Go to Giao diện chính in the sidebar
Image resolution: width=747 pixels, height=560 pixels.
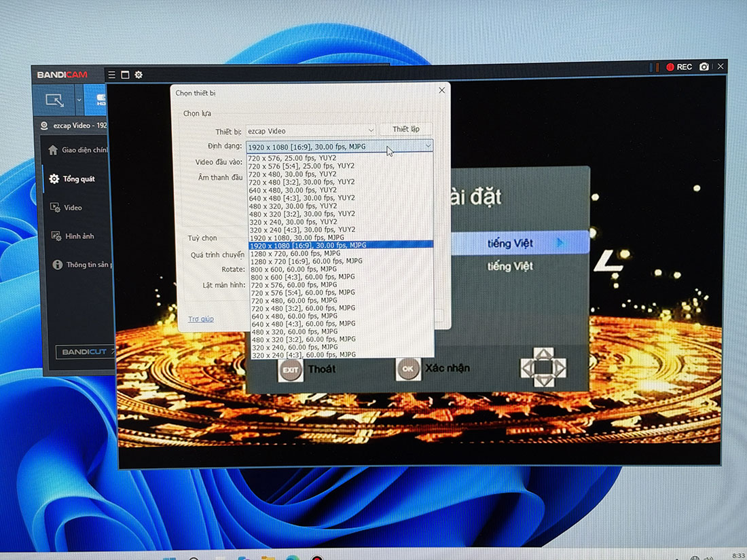(78, 150)
